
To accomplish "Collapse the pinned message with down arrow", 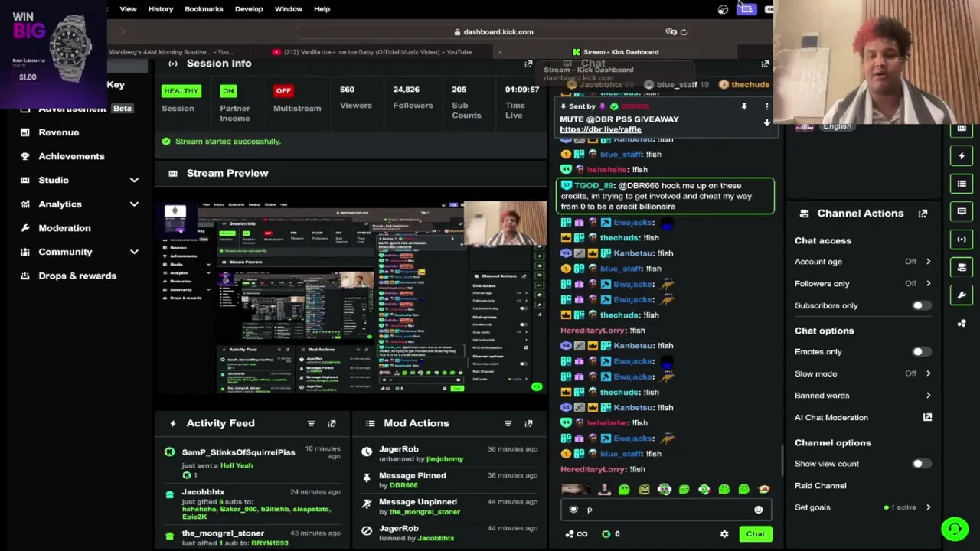I will point(766,122).
